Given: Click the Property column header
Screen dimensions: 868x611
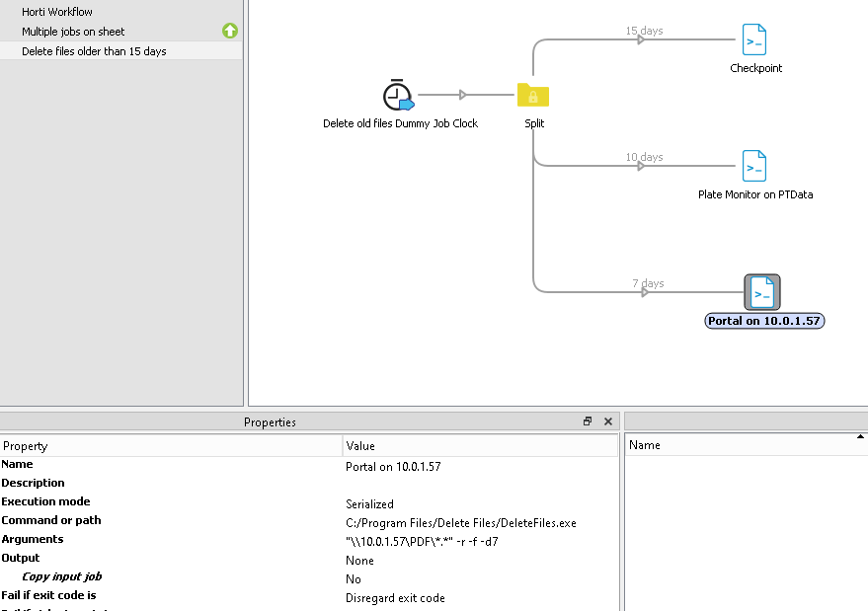Looking at the screenshot, I should (28, 445).
